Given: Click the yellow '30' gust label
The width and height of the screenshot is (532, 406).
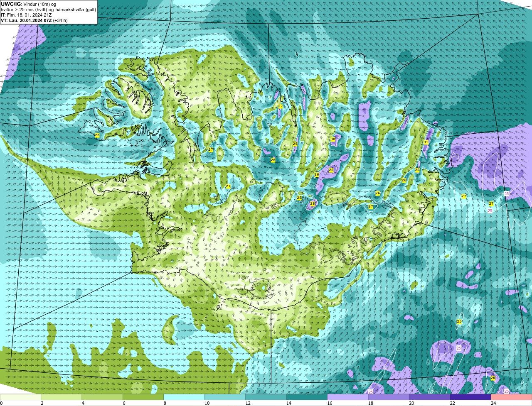Looking at the screenshot, I should [333, 139].
